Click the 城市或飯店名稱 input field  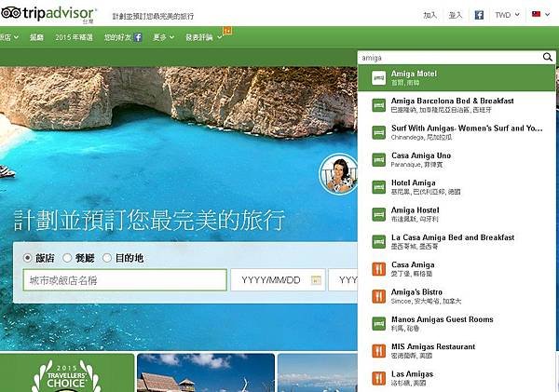125,280
